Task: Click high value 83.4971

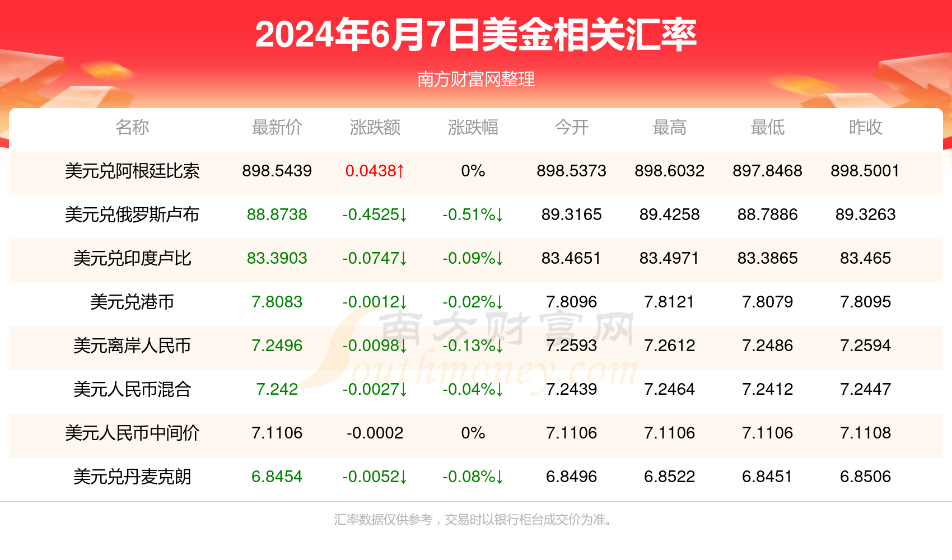Action: [x=669, y=258]
